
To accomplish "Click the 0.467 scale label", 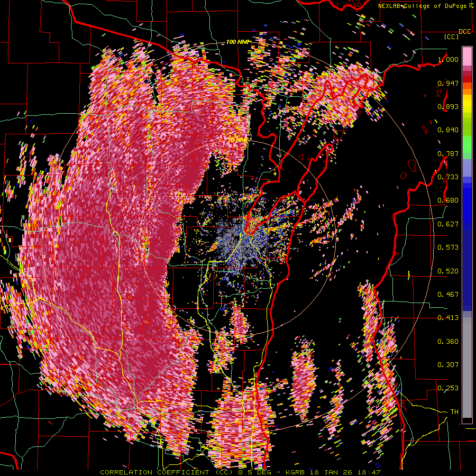I will coord(448,295).
